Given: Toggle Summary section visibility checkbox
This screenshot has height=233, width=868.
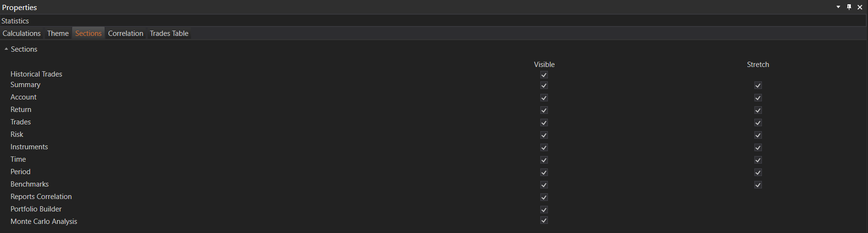Looking at the screenshot, I should pyautogui.click(x=544, y=85).
